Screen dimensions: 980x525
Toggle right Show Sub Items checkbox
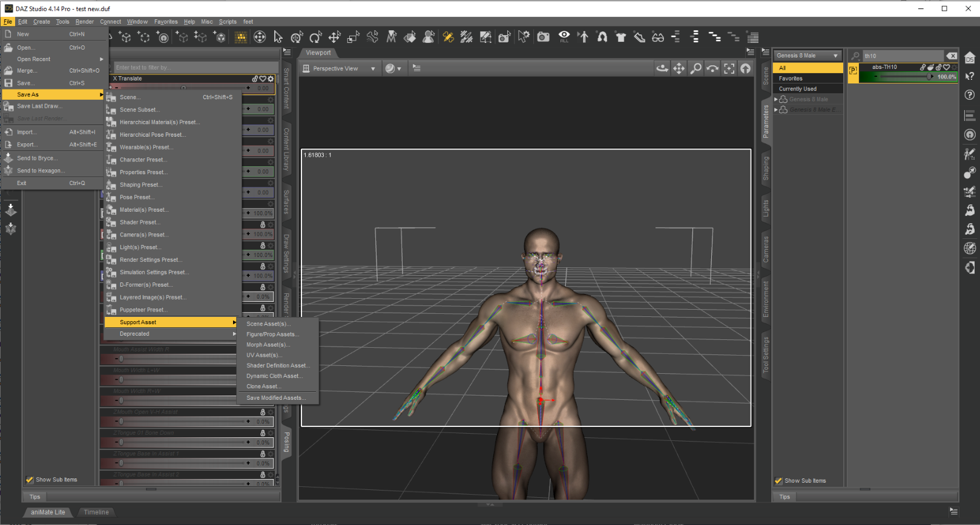click(778, 481)
